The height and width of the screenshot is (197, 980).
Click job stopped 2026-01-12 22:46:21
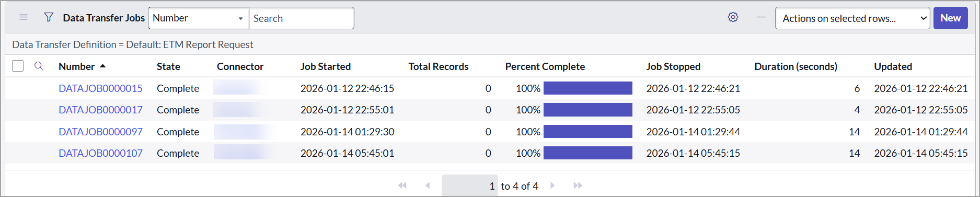[693, 88]
